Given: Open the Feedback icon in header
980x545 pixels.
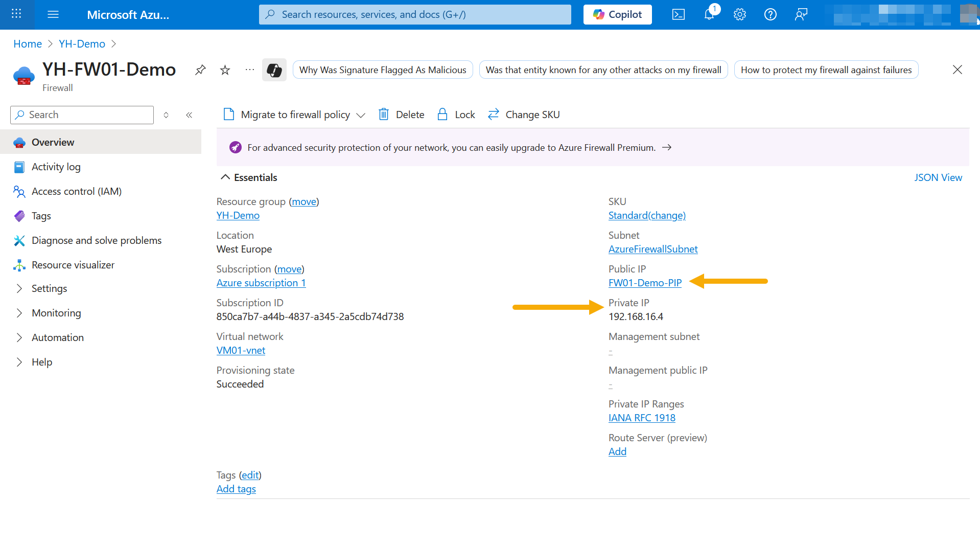Looking at the screenshot, I should pos(801,14).
